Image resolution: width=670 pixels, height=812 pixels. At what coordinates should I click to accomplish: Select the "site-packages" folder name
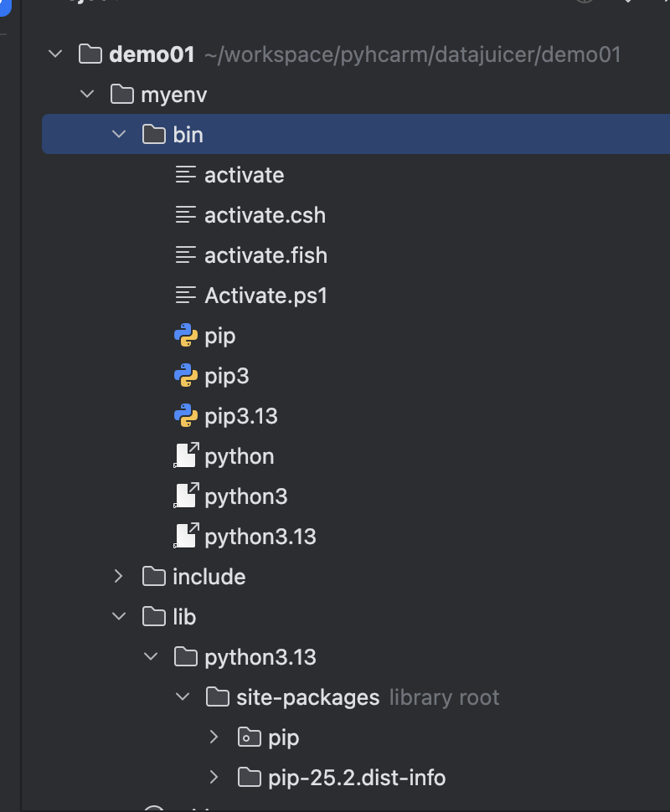coord(308,697)
